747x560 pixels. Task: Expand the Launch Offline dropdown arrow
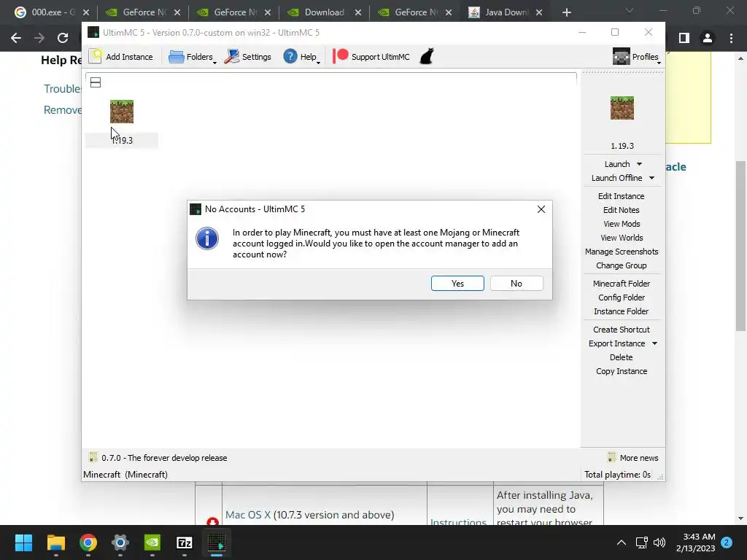pyautogui.click(x=651, y=178)
